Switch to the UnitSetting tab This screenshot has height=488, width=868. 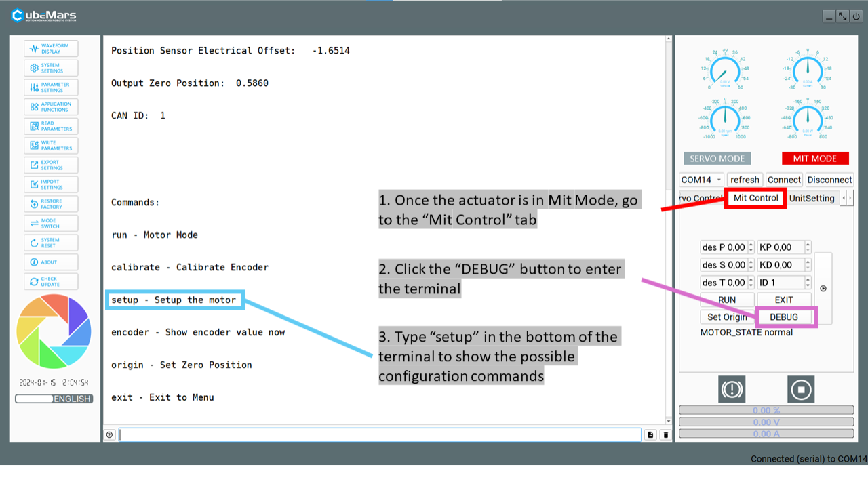pos(812,199)
